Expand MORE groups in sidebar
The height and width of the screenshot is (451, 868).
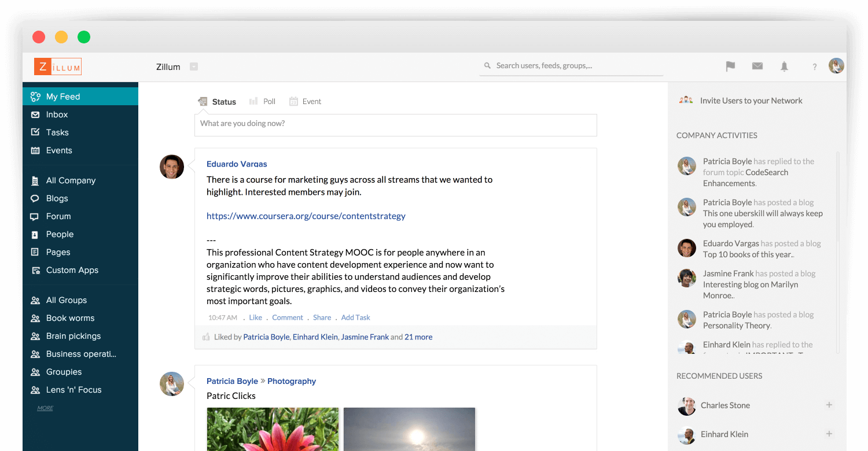coord(45,408)
